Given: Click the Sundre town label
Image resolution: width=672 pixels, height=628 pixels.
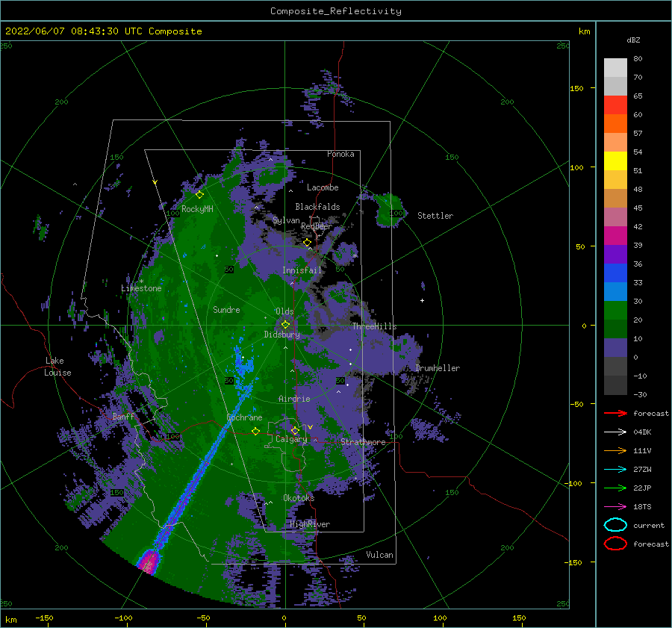Looking at the screenshot, I should click(226, 309).
